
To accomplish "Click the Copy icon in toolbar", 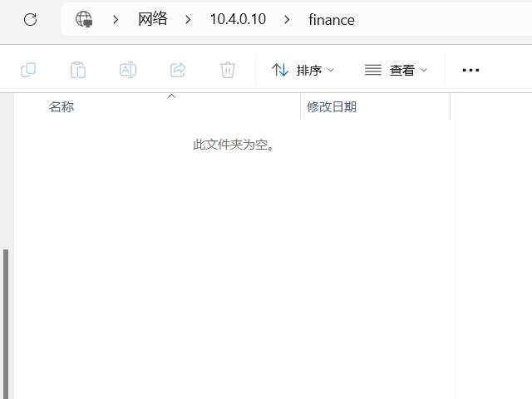I will click(28, 70).
